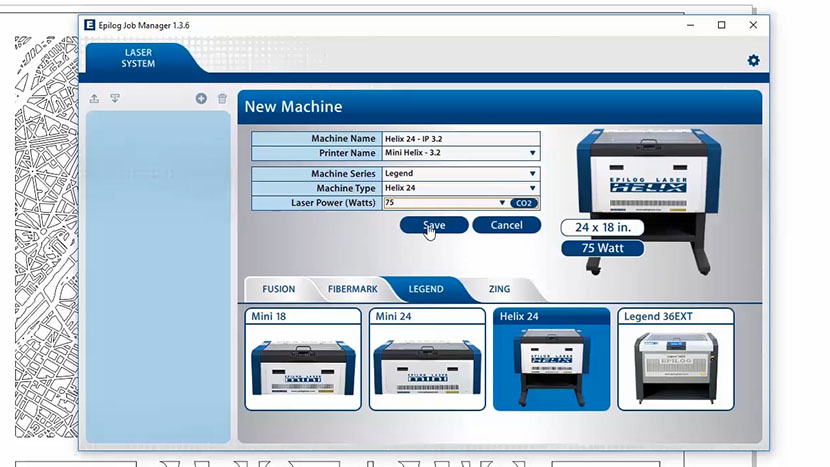830x467 pixels.
Task: Expand the Machine Type dropdown
Action: (533, 188)
